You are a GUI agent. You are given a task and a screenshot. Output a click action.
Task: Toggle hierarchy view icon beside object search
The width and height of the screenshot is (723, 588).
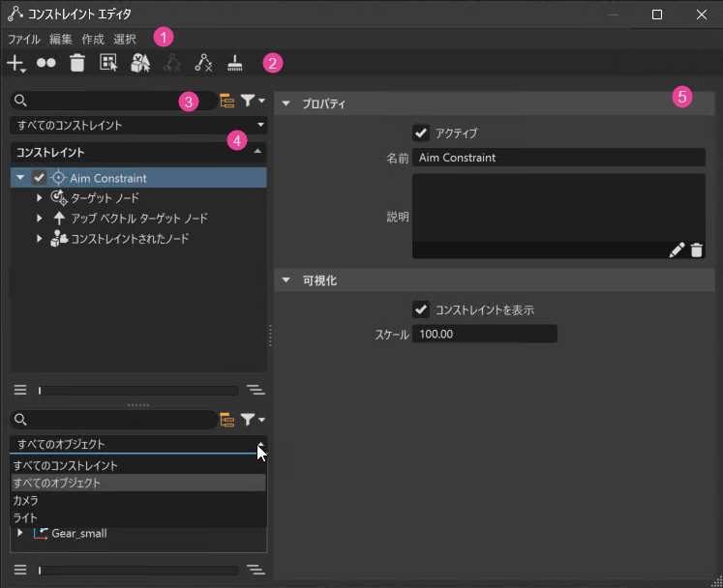227,420
